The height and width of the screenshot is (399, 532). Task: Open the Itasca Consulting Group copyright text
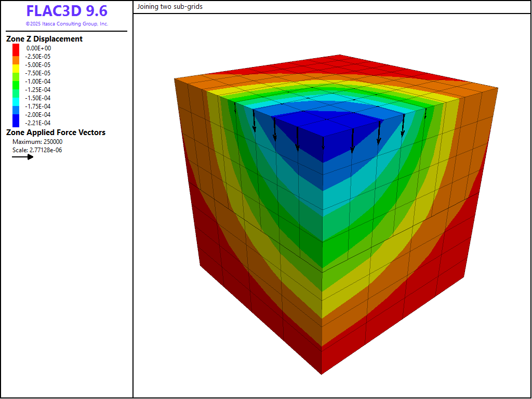[66, 24]
